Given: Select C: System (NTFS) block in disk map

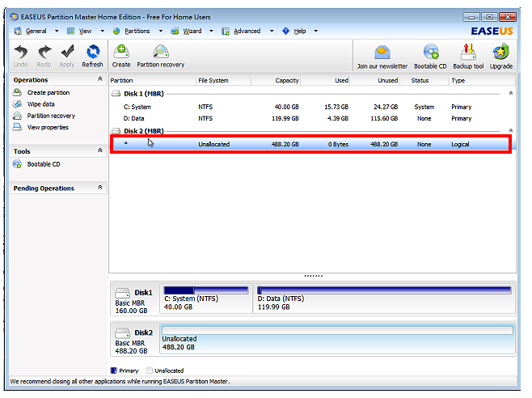Looking at the screenshot, I should coord(206,298).
